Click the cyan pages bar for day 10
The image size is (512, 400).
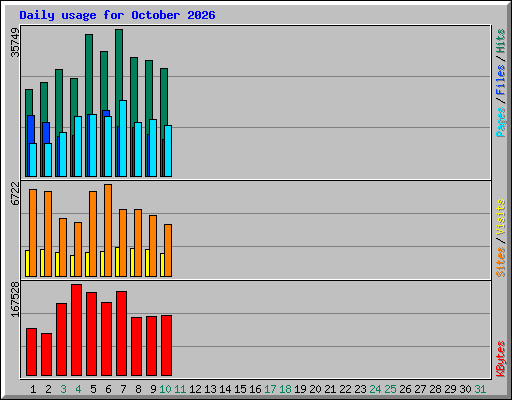(168, 151)
